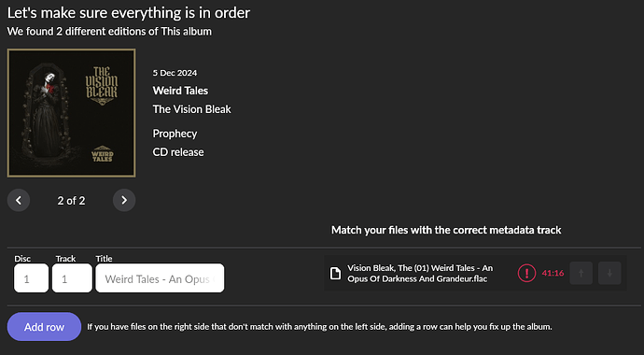Click the '2 of 2' edition counter
Screen dimensions: 644x355
tap(72, 201)
